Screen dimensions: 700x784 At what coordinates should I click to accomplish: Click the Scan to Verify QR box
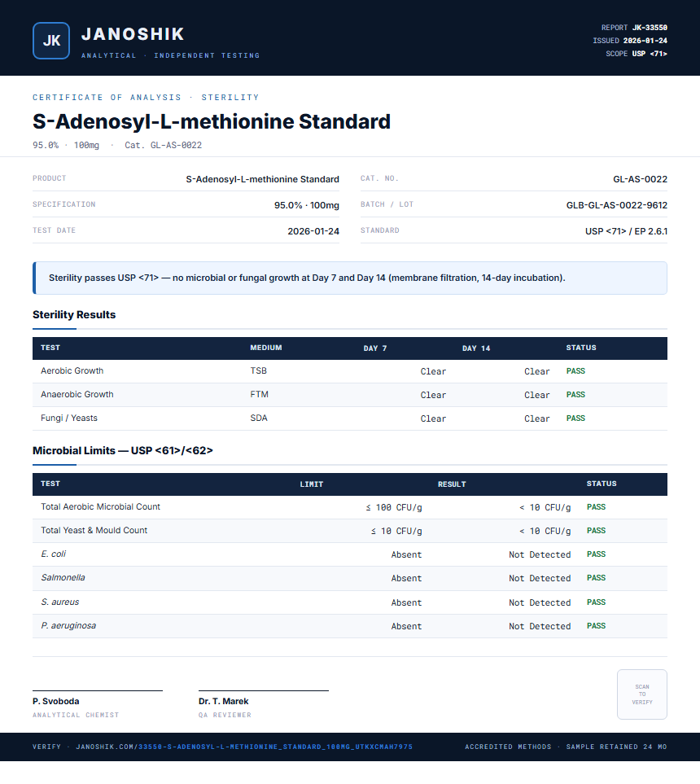tap(642, 694)
